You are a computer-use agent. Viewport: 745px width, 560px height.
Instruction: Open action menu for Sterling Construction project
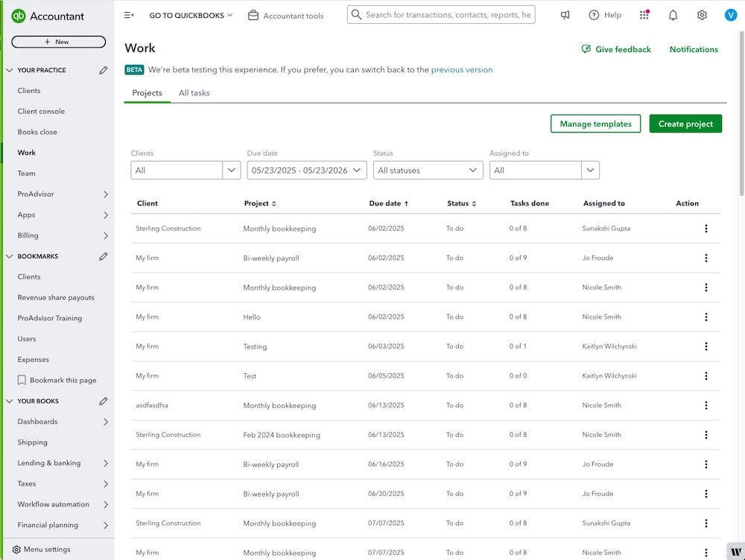[706, 228]
